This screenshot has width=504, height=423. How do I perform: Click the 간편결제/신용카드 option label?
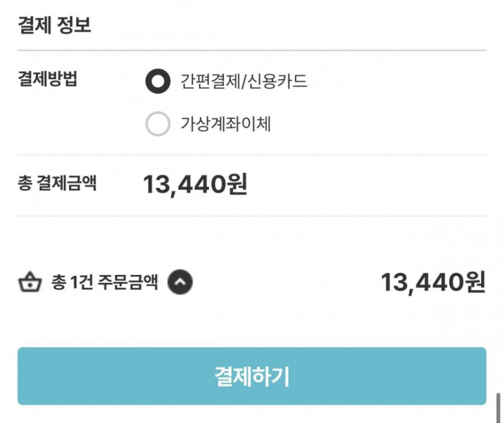(244, 82)
